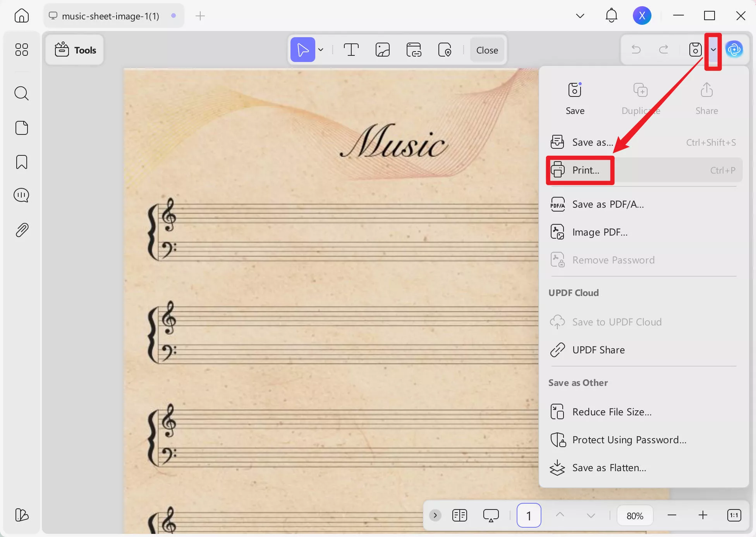
Task: Click the Save button in the menu
Action: click(574, 97)
